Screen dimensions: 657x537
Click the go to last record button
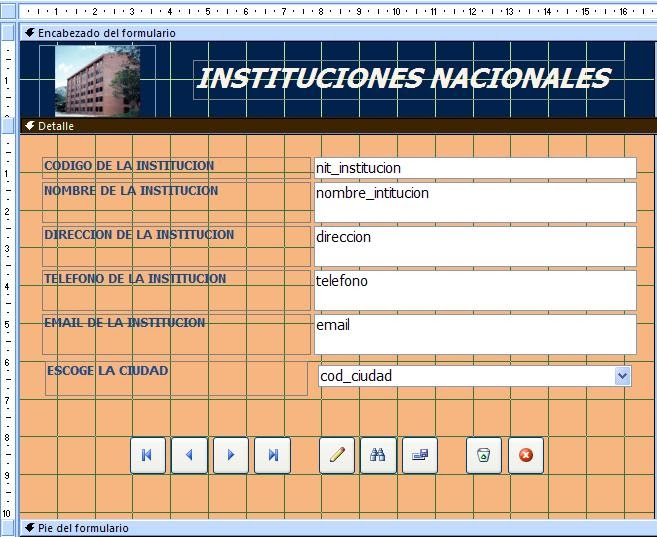[x=272, y=455]
